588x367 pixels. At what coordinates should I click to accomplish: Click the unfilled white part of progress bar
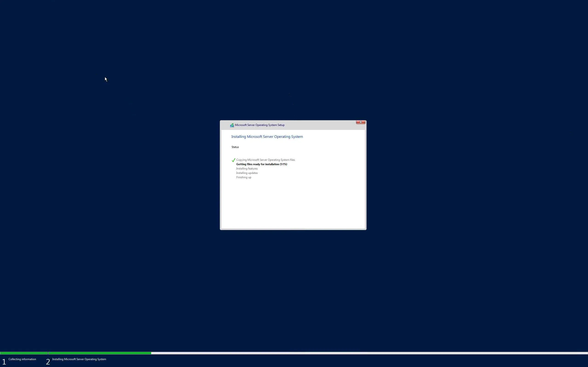[365, 353]
